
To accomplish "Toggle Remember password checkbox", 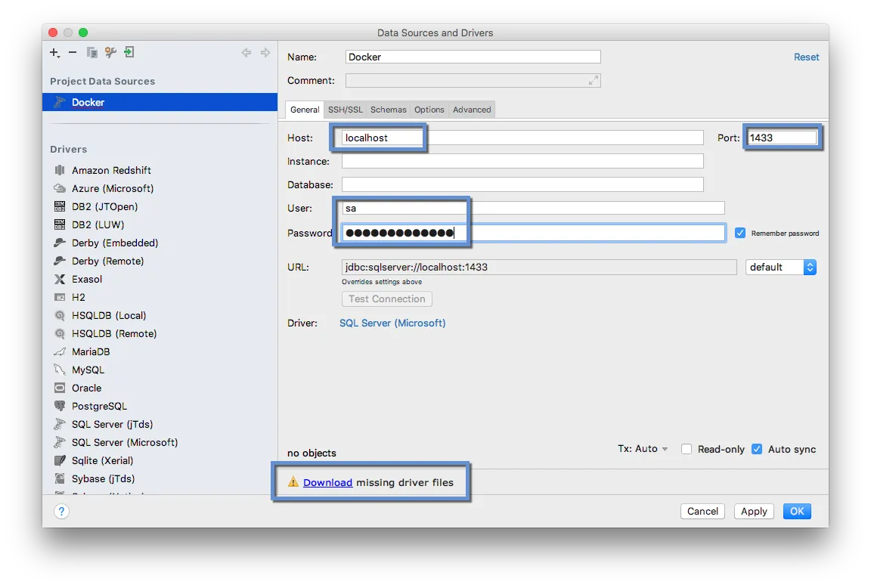I will 740,233.
